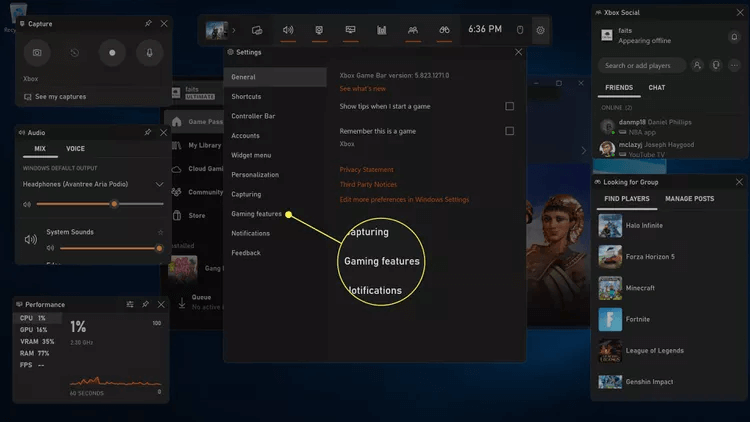Switch to MANAGE POSTS tab
The width and height of the screenshot is (750, 422).
coord(689,199)
